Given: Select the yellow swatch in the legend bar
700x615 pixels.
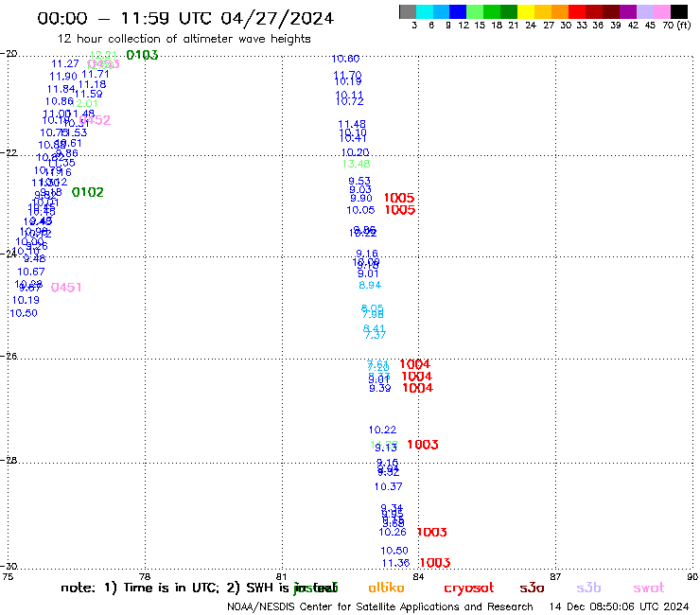Looking at the screenshot, I should (526, 11).
